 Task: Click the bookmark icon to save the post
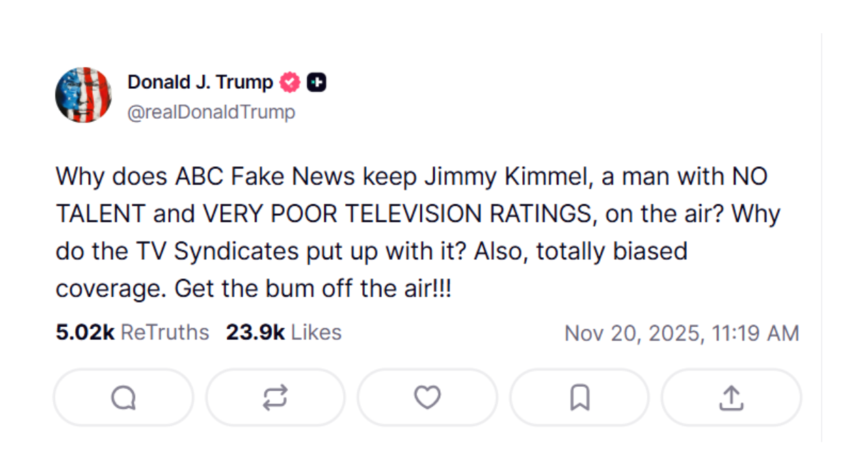(x=578, y=398)
